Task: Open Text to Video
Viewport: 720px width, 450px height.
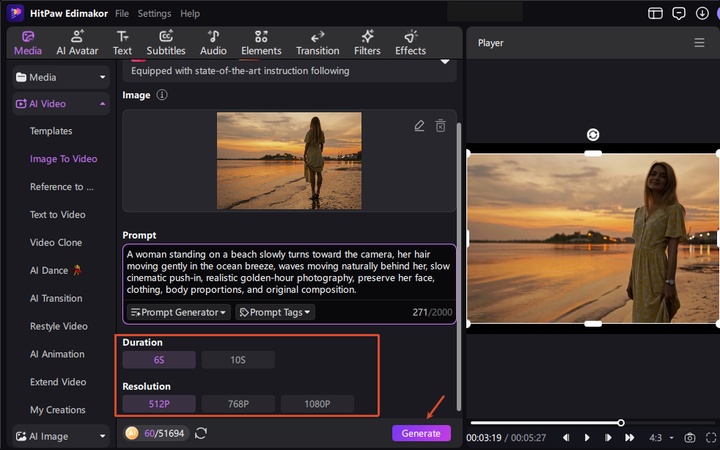Action: [x=57, y=214]
